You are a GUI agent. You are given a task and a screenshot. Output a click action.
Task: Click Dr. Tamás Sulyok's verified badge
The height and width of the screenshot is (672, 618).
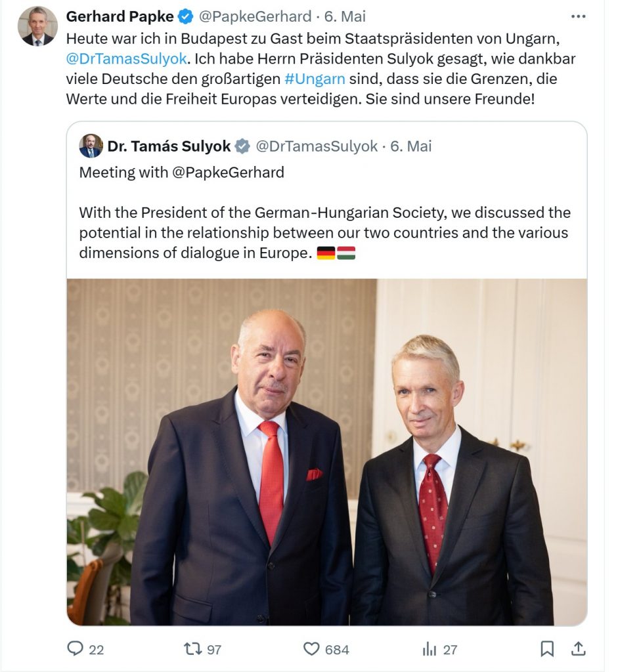point(242,146)
